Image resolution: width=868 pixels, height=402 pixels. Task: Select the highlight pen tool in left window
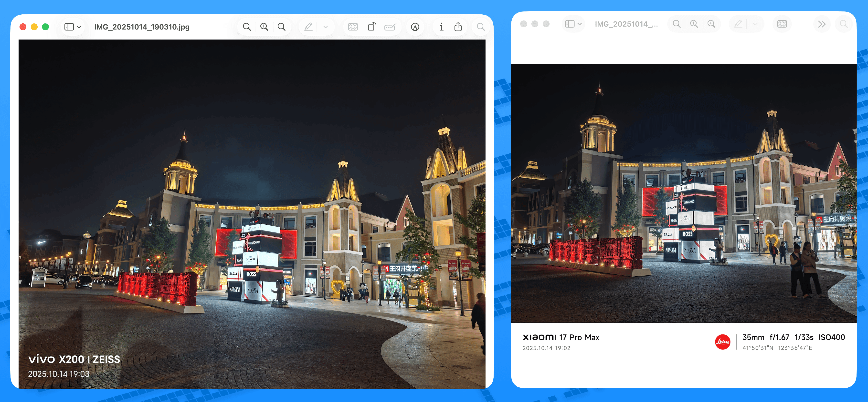click(x=308, y=27)
